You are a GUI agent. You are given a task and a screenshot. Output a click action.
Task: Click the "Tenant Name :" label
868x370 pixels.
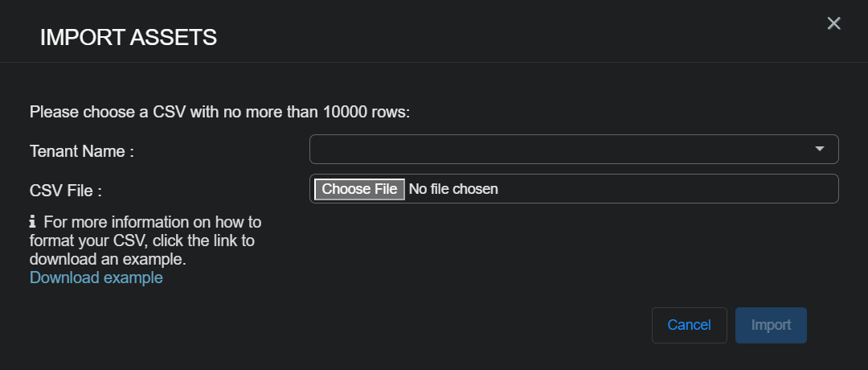coord(81,150)
